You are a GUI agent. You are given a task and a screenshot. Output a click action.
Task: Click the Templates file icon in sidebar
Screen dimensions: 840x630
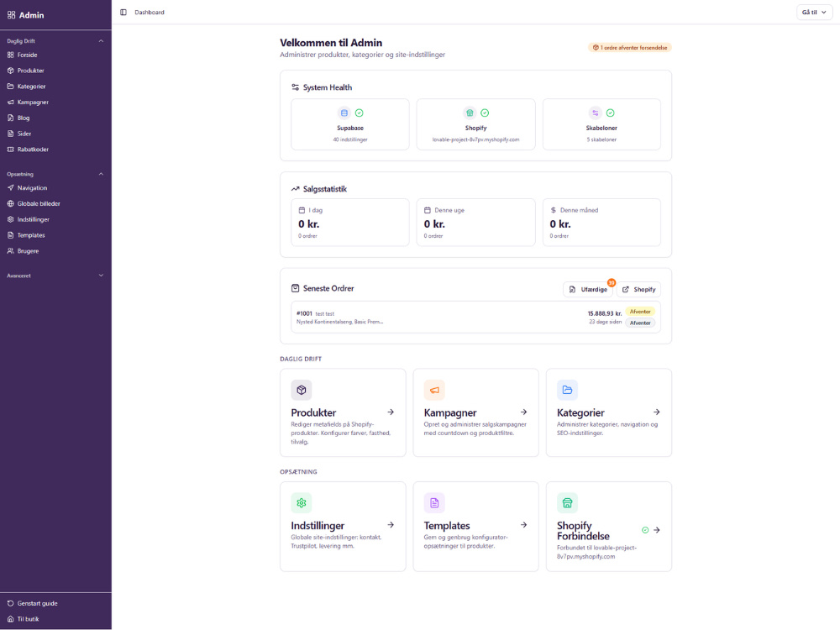(x=10, y=235)
